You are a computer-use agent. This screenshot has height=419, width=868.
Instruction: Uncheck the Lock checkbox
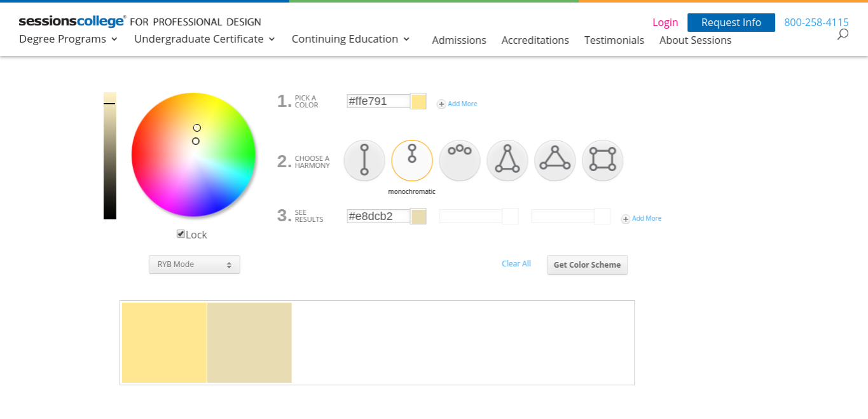click(x=181, y=234)
